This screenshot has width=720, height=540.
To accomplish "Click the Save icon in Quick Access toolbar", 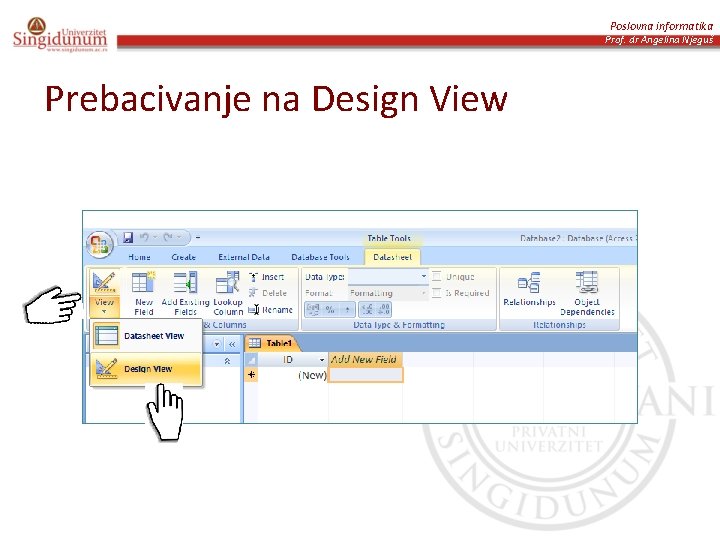I will tap(128, 237).
